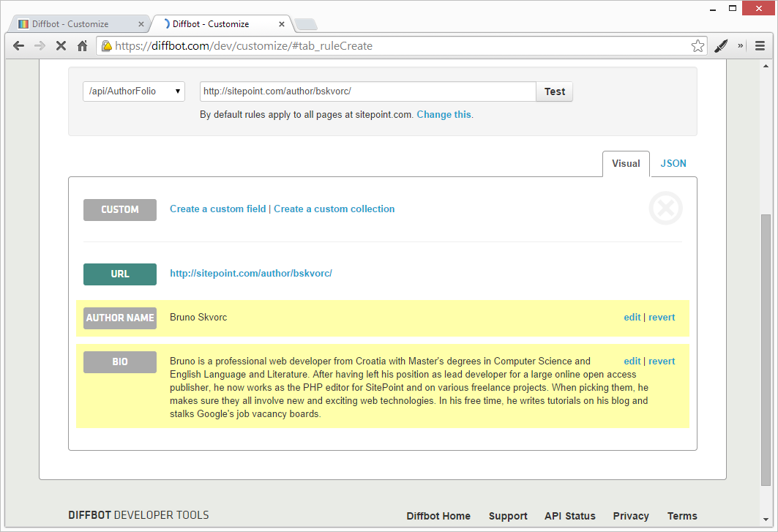
Task: Select the home icon in browser toolbar
Action: [83, 45]
